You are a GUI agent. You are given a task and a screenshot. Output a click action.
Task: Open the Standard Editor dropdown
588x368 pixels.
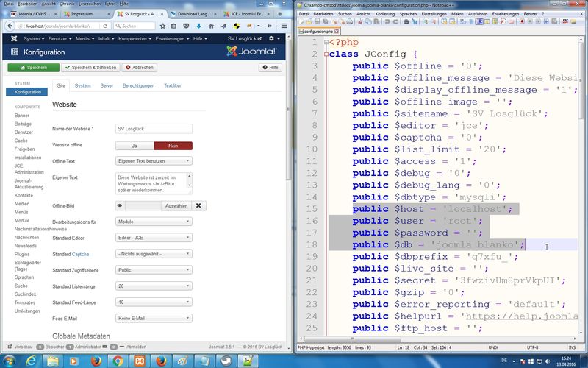pyautogui.click(x=154, y=238)
